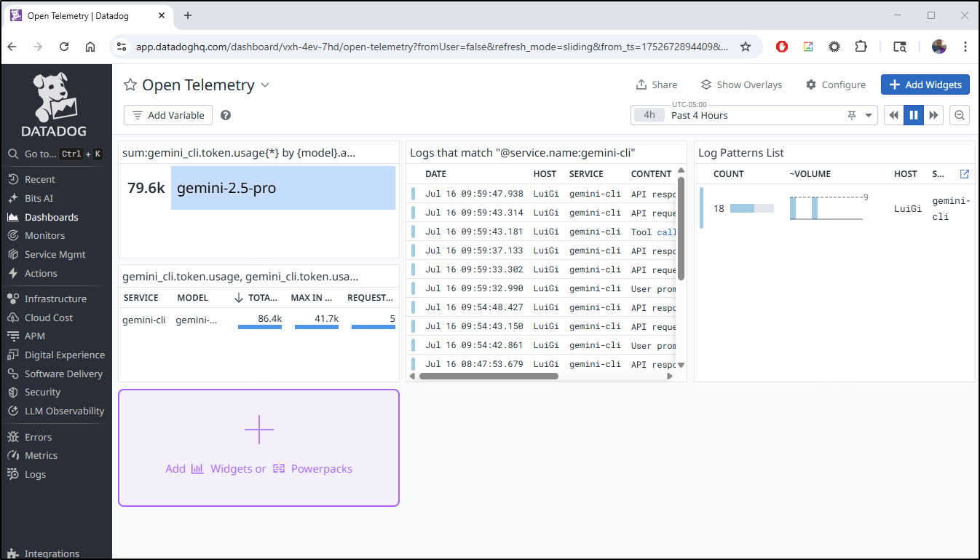
Task: Click the LLM Observability sidebar icon
Action: [x=12, y=411]
